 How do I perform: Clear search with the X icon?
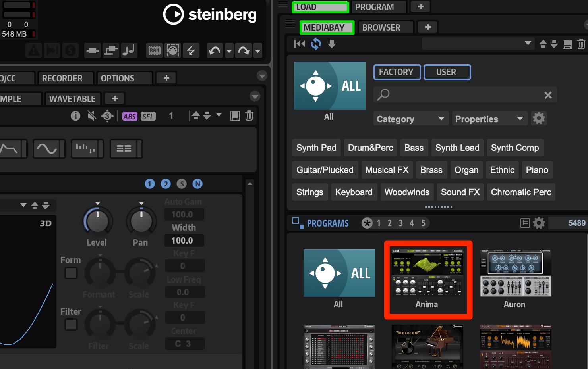[548, 95]
